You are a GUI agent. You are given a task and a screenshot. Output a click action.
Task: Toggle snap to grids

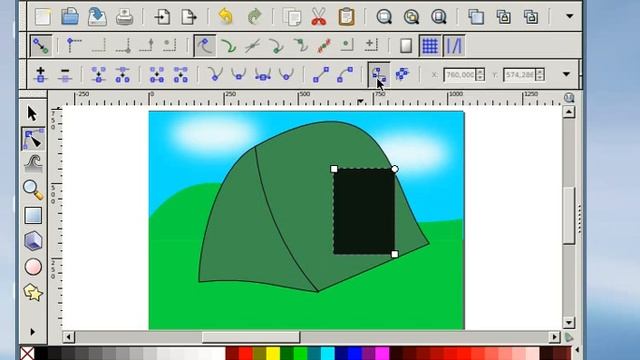pyautogui.click(x=429, y=46)
